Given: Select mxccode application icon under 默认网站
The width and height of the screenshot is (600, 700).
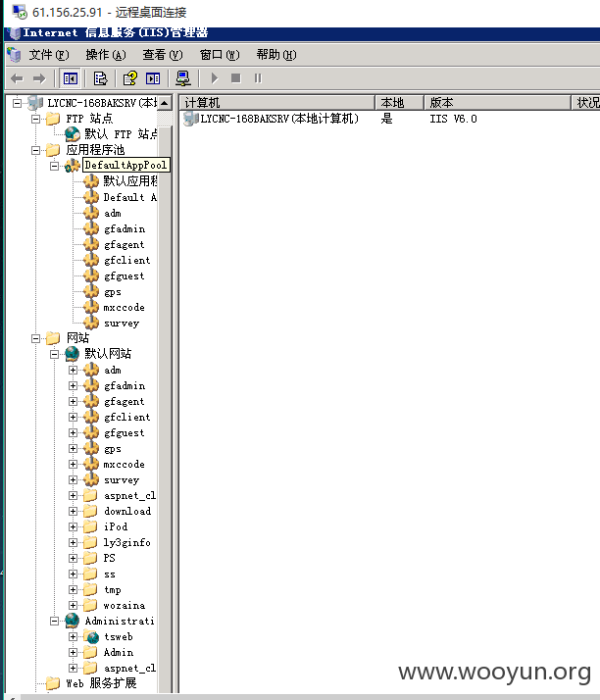Looking at the screenshot, I should [91, 464].
